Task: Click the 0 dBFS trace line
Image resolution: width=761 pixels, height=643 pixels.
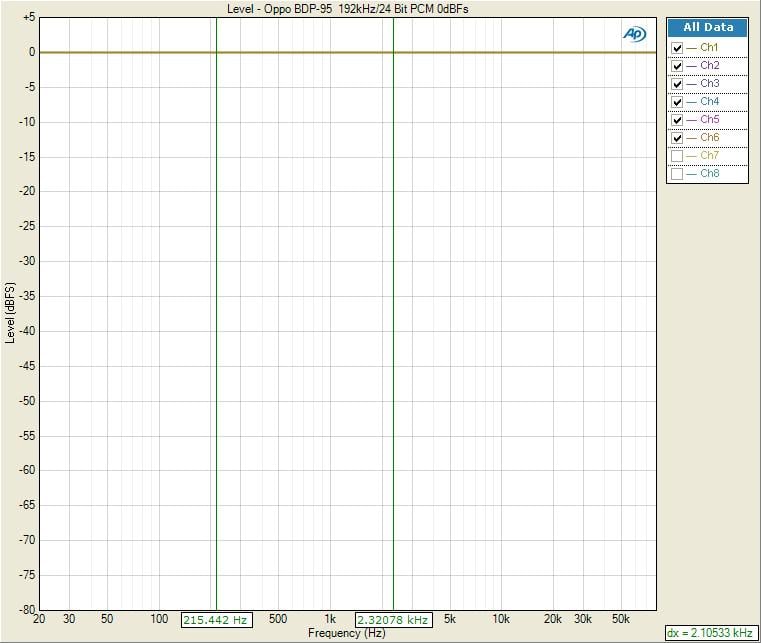Action: click(x=347, y=52)
